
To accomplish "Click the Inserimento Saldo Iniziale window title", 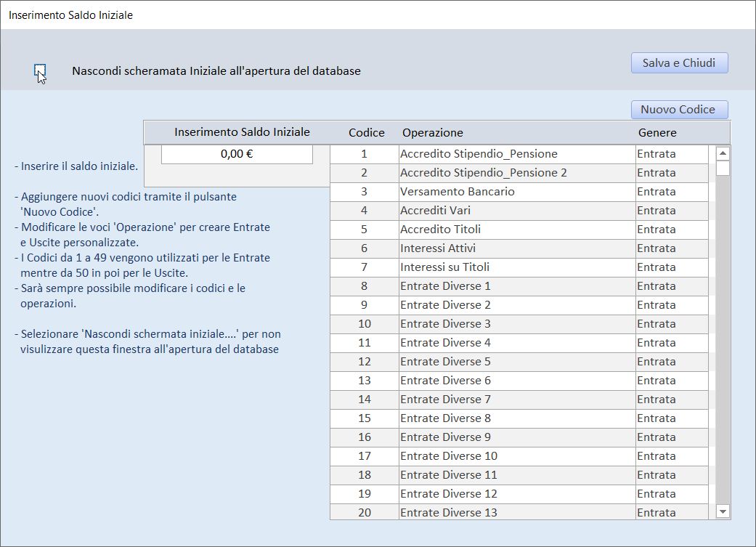I will click(70, 15).
